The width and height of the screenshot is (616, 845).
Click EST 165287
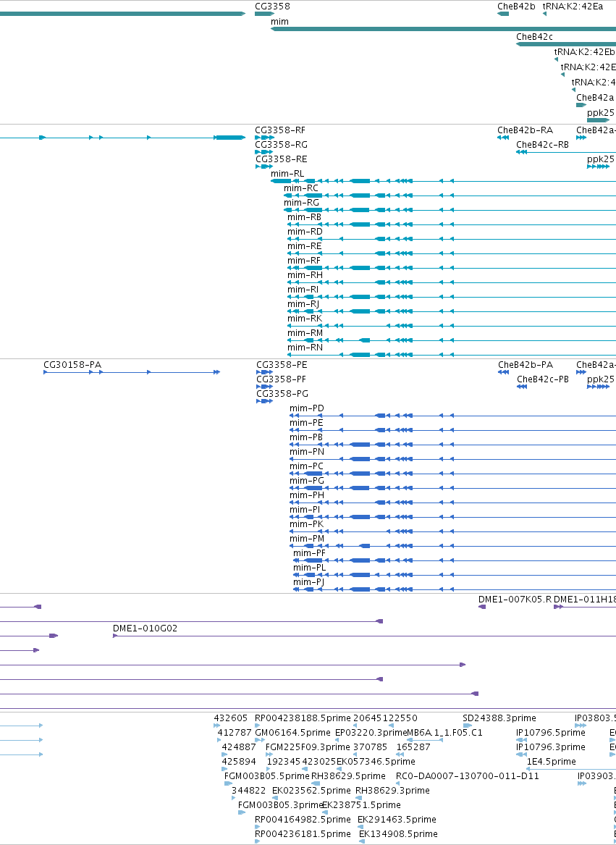(413, 747)
